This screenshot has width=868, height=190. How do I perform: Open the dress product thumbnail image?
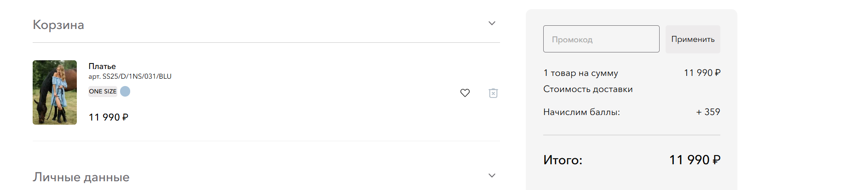coord(55,92)
